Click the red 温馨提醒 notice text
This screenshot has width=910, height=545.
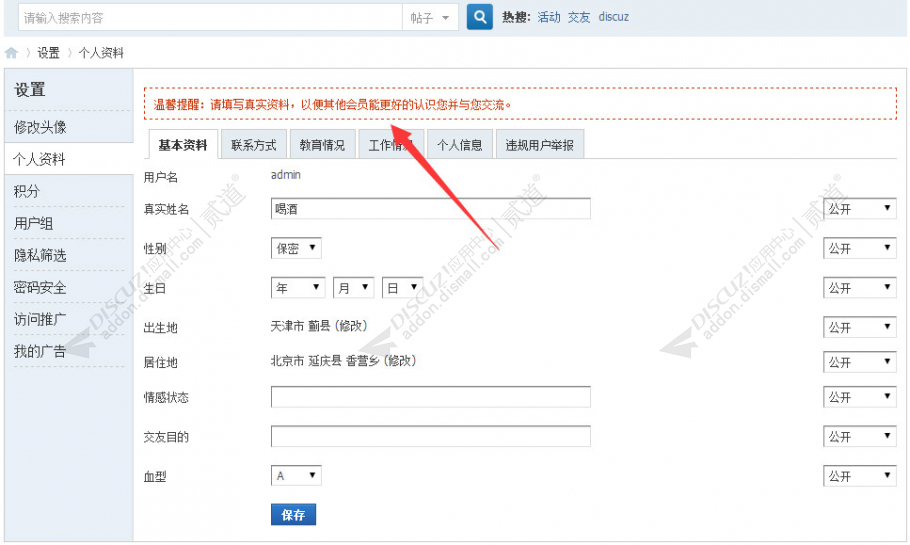[333, 104]
